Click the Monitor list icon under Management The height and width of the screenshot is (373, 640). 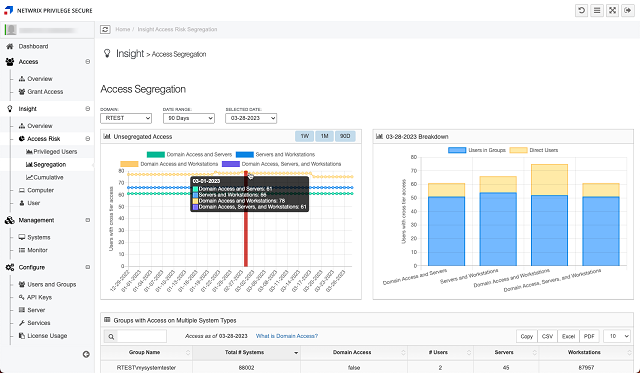point(22,250)
